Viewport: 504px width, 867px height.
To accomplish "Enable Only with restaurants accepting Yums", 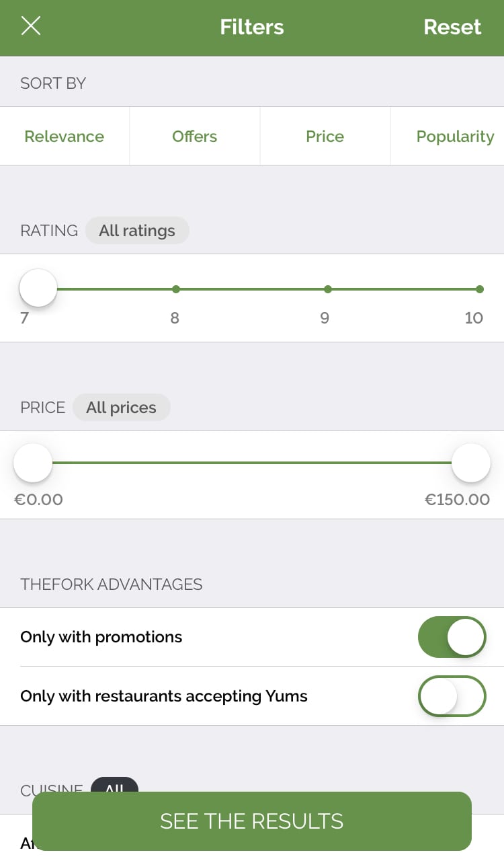I will pyautogui.click(x=452, y=696).
